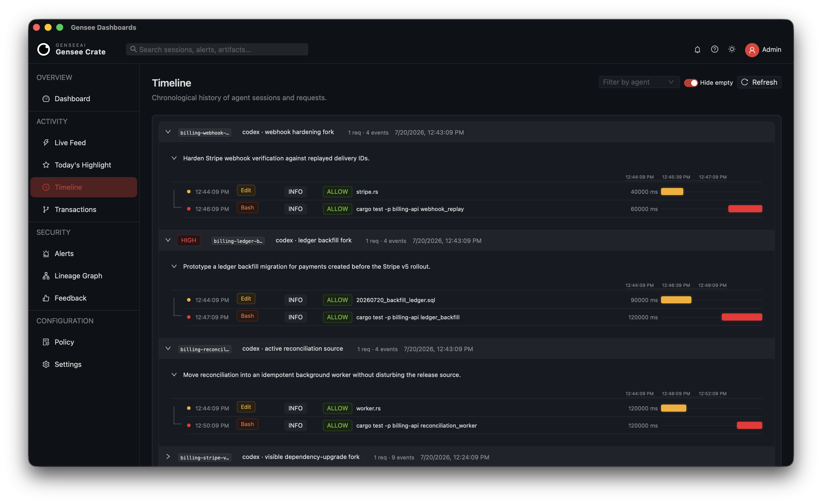Click the red bar for ledger_backfill test
Image resolution: width=822 pixels, height=504 pixels.
(x=742, y=317)
